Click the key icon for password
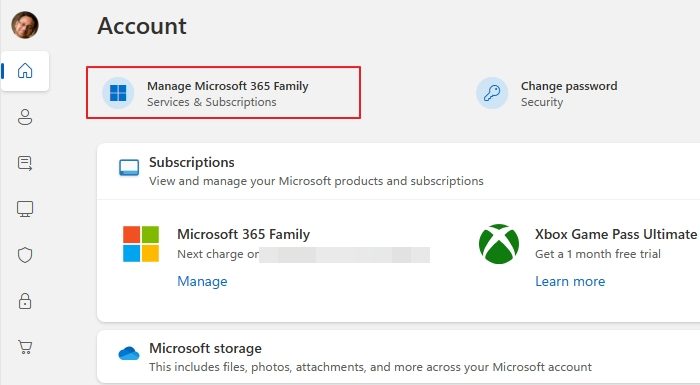The image size is (700, 385). click(x=492, y=93)
